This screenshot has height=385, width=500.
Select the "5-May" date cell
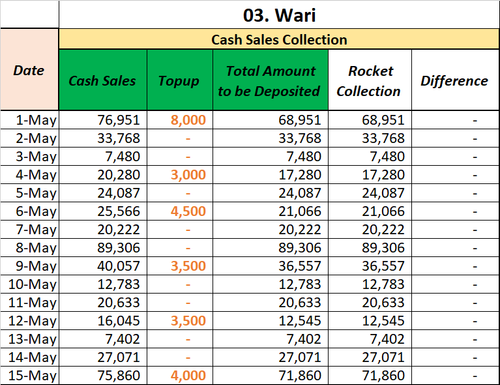pos(29,193)
